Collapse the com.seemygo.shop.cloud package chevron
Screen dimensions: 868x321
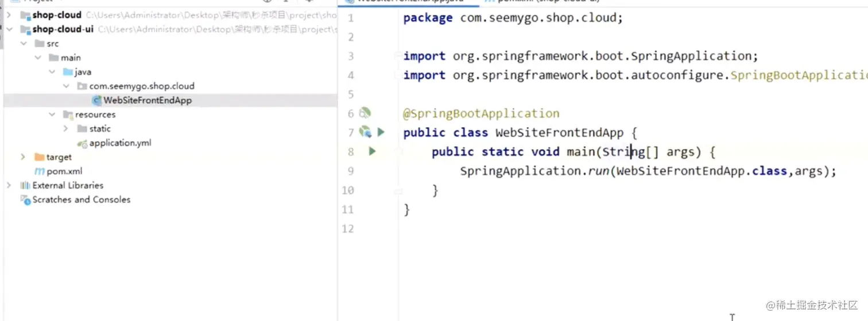point(67,86)
